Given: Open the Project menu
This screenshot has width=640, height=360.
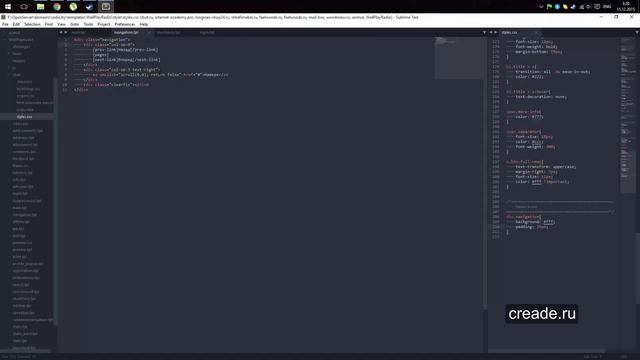Looking at the screenshot, I should [104, 24].
